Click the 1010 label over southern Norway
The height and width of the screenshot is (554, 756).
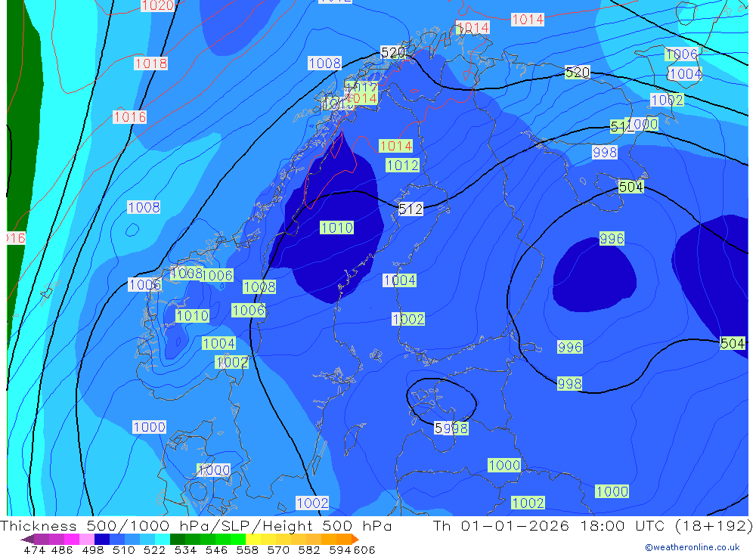click(192, 316)
